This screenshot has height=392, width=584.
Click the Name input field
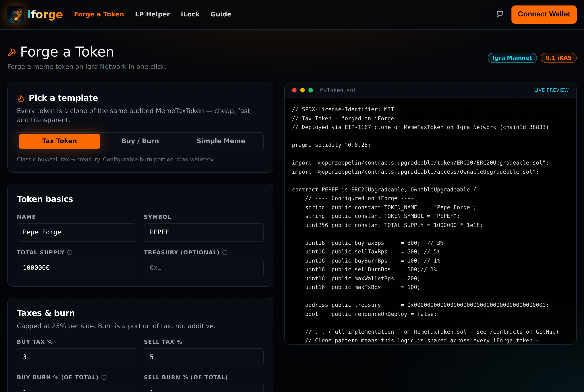point(77,232)
